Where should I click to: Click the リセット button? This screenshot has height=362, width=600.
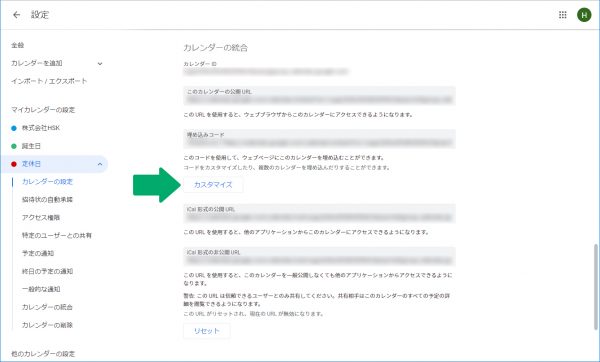click(x=207, y=331)
